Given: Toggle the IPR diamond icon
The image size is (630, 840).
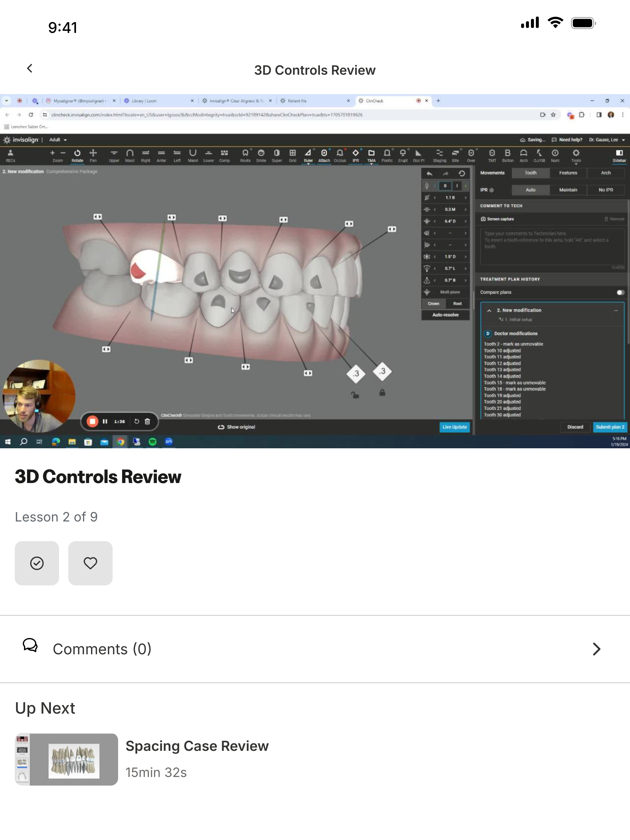Looking at the screenshot, I should click(356, 155).
